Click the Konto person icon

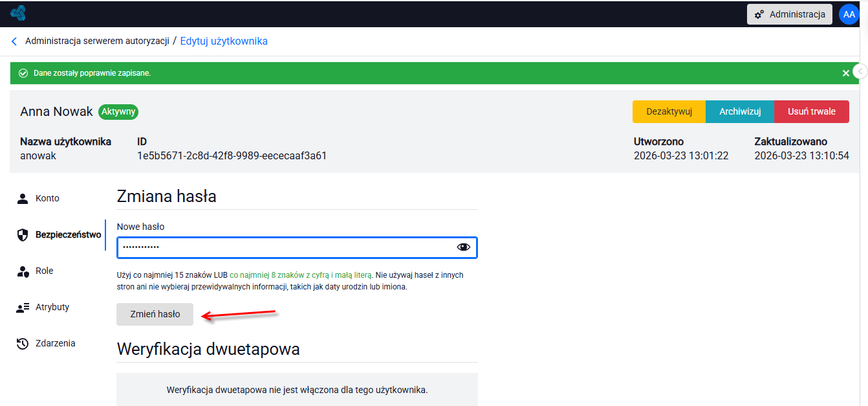tap(23, 198)
